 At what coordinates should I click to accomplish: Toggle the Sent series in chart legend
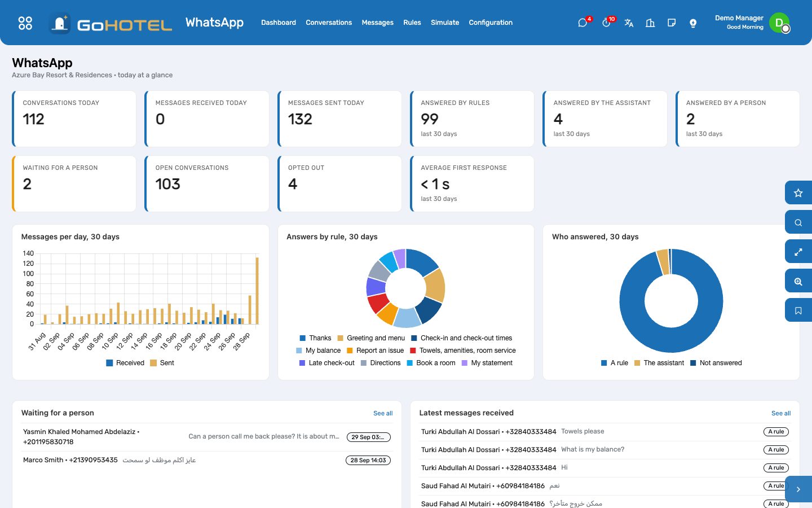[162, 363]
